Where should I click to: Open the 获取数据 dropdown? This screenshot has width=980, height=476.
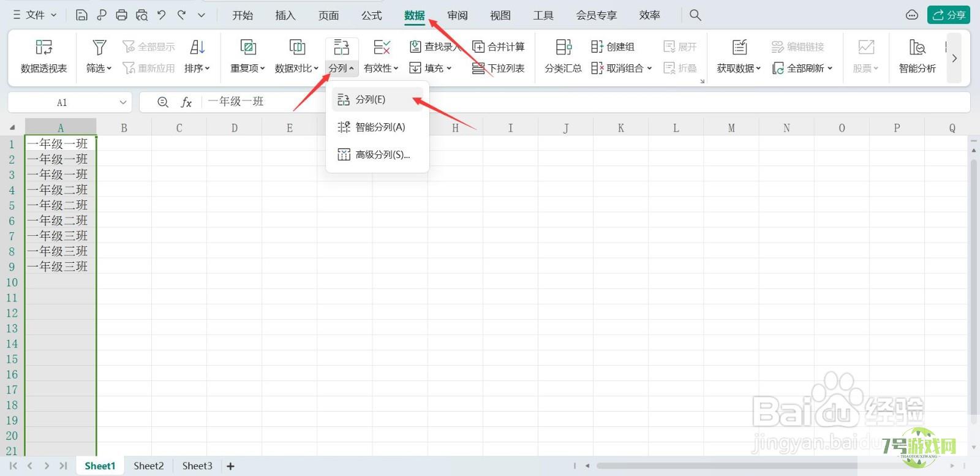coord(739,56)
